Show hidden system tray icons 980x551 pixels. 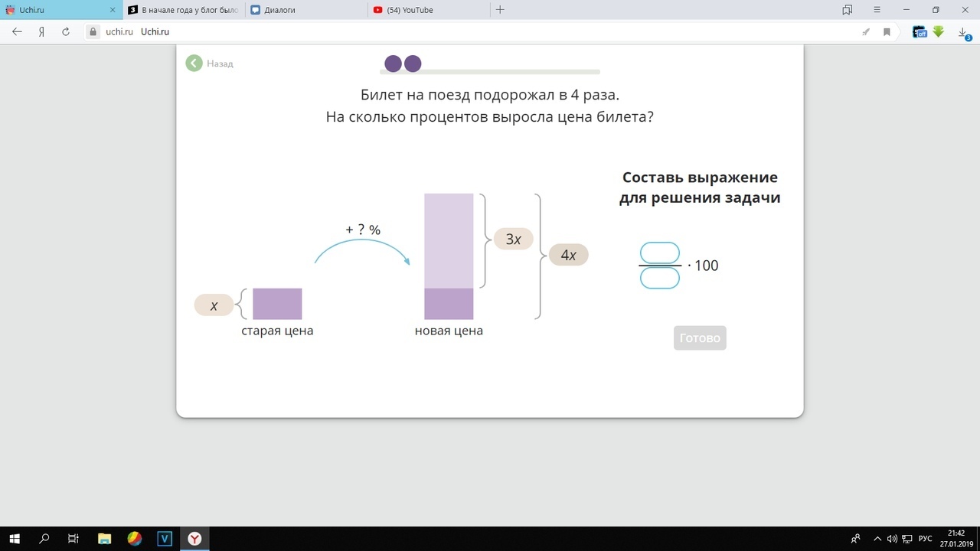[877, 539]
